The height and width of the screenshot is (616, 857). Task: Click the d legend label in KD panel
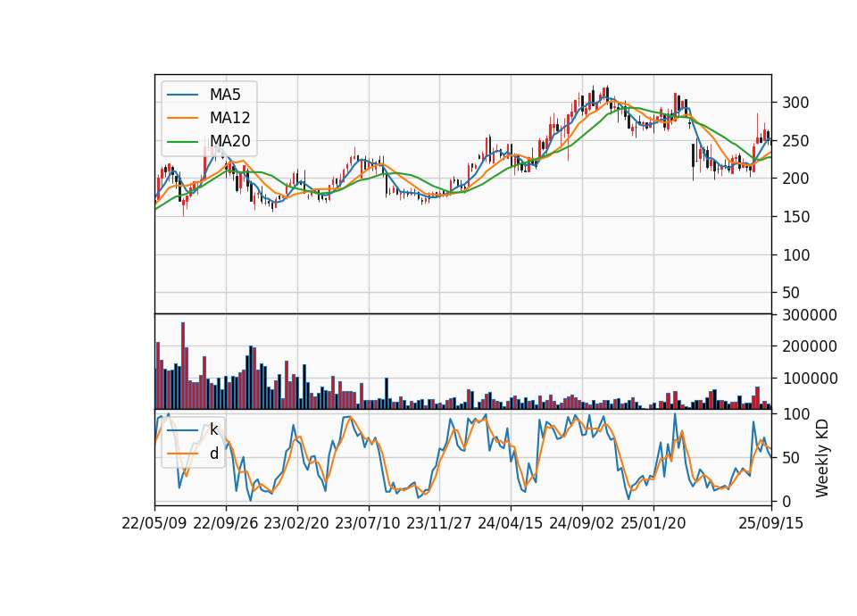pyautogui.click(x=213, y=454)
